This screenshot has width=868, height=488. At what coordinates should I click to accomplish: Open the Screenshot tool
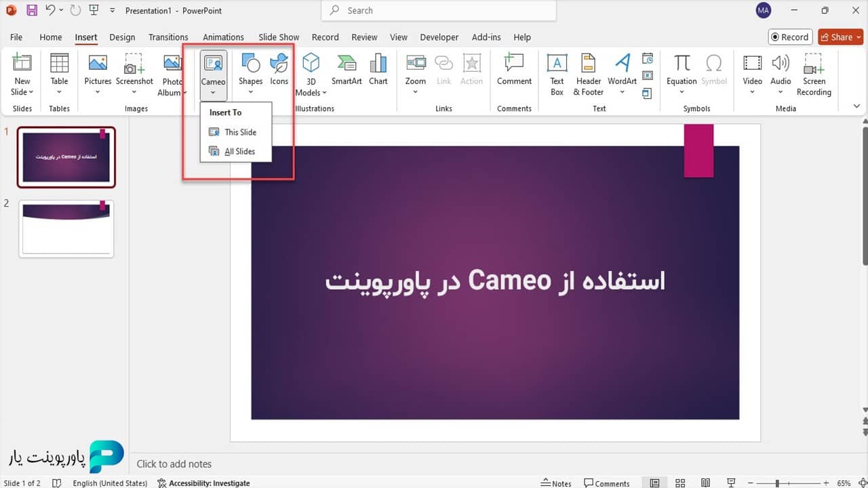tap(134, 75)
